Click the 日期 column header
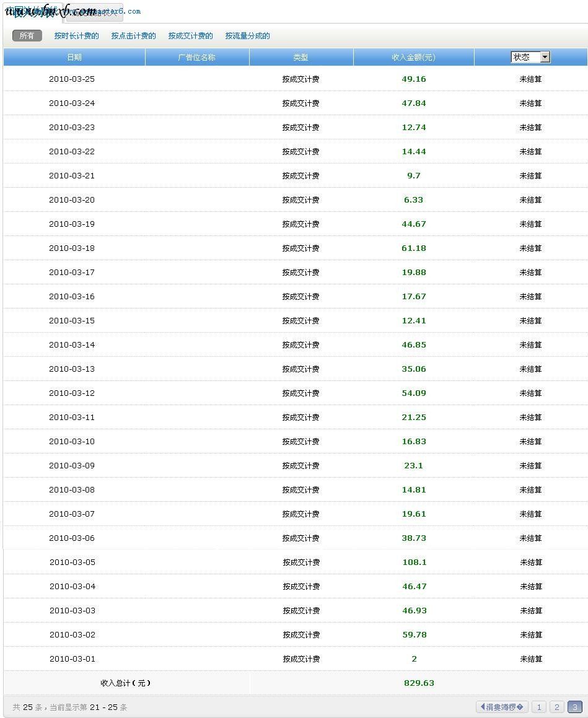Viewport: 588px width, 718px height. (74, 57)
